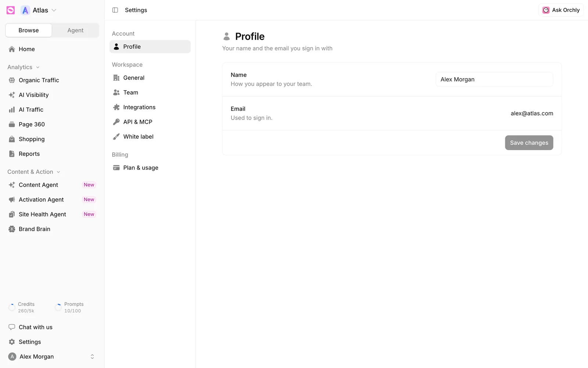Click the Organic Traffic globe icon
The height and width of the screenshot is (368, 588).
(x=12, y=80)
